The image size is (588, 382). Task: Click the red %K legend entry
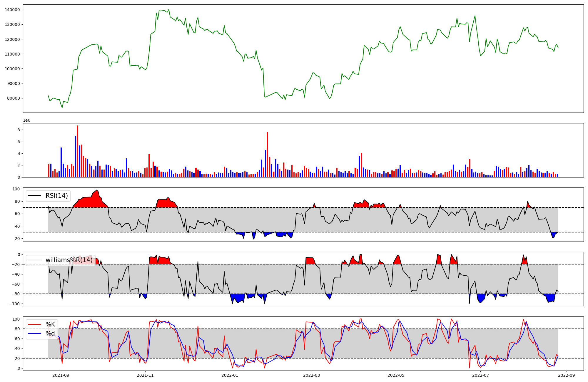(x=50, y=324)
